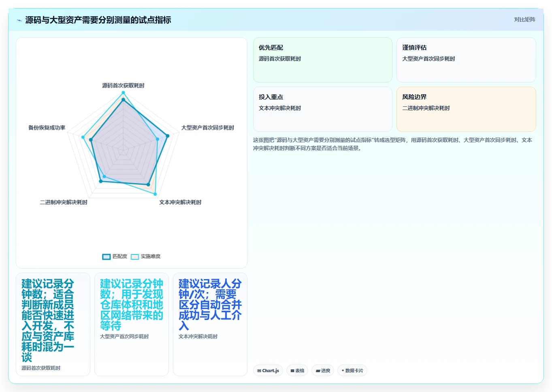Open the 优先匹配 matrix card

pyautogui.click(x=323, y=60)
